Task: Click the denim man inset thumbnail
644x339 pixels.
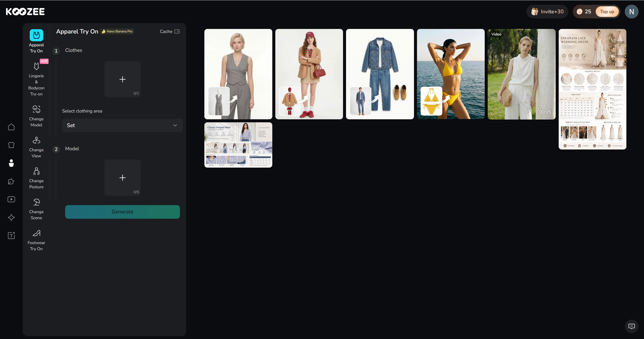Action: click(361, 101)
